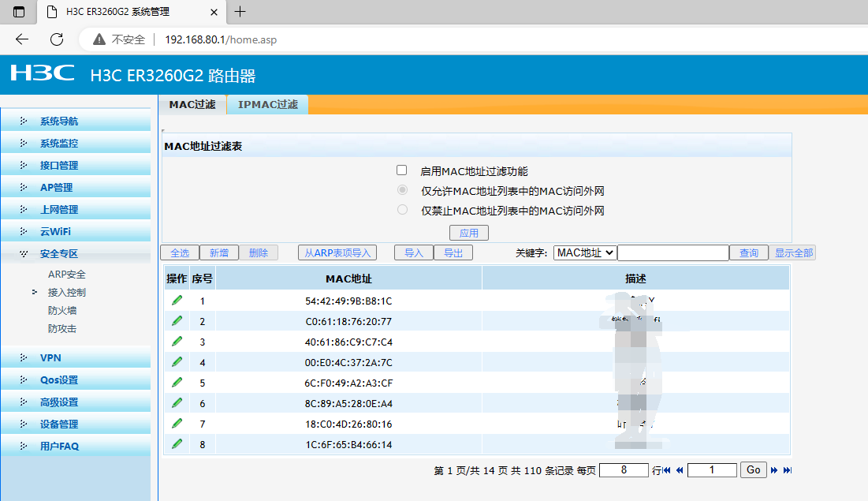Screen dimensions: 868x501
Task: Switch to the IPMAC过滤 tab
Action: pos(268,105)
